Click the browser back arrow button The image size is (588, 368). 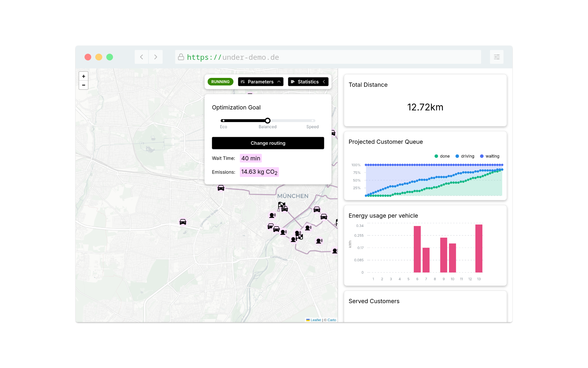click(x=141, y=57)
